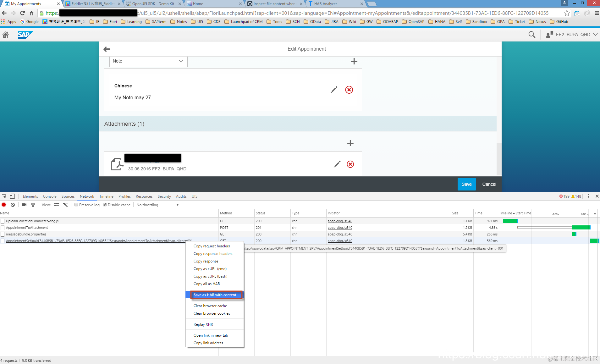Open the Chrome hamburger menu
The height and width of the screenshot is (364, 600).
click(597, 13)
